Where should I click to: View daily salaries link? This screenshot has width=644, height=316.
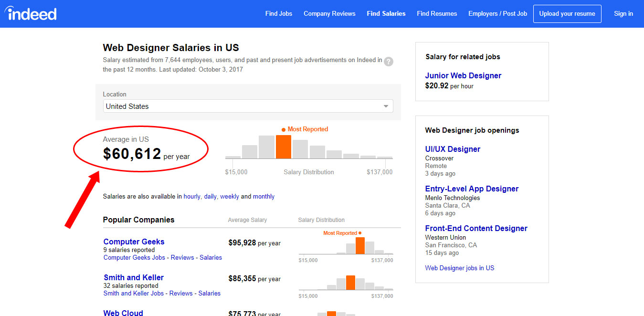tap(210, 196)
